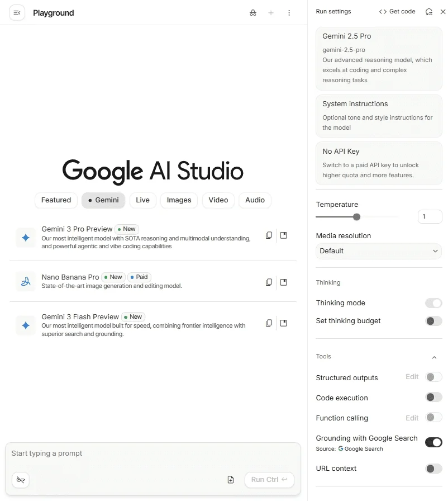Viewport: 448px width, 501px height.
Task: Click Nano Banana Pro banana icon
Action: click(26, 281)
